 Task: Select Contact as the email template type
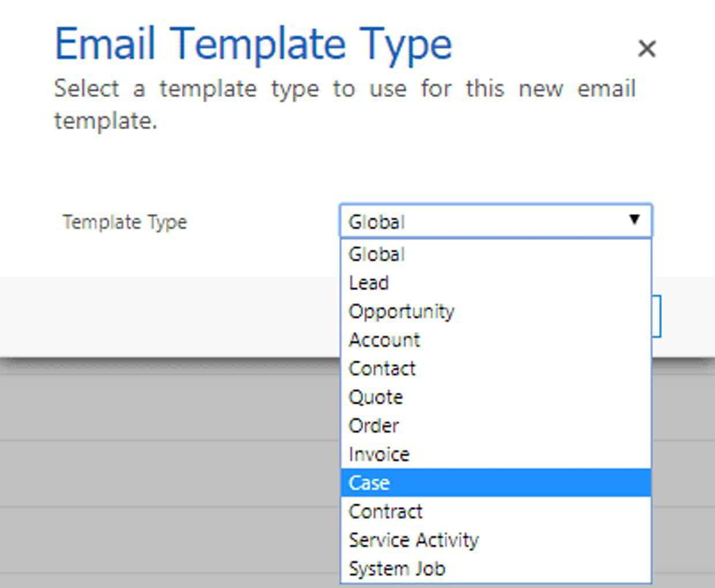382,368
